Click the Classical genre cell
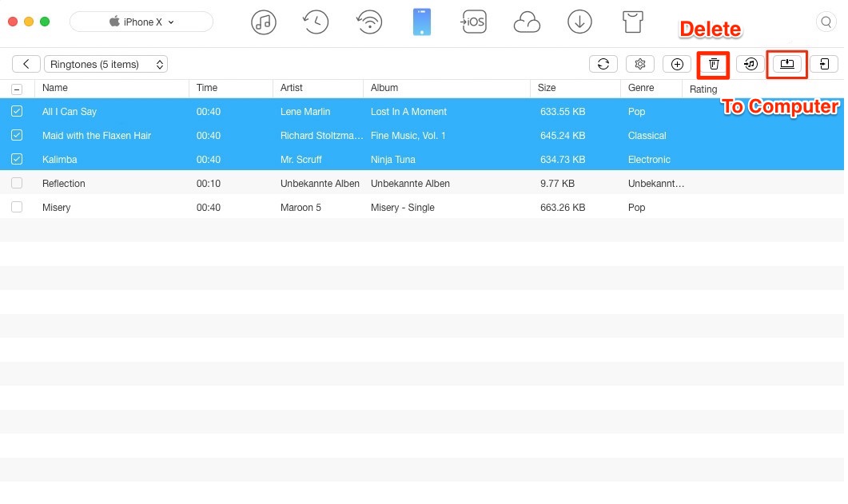Screen dimensions: 848x504 click(x=647, y=136)
